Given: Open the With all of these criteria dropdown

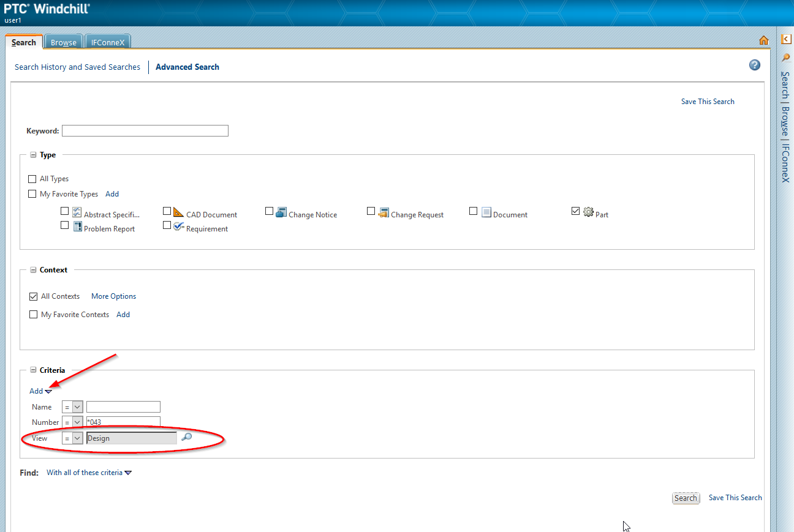Looking at the screenshot, I should pyautogui.click(x=89, y=473).
